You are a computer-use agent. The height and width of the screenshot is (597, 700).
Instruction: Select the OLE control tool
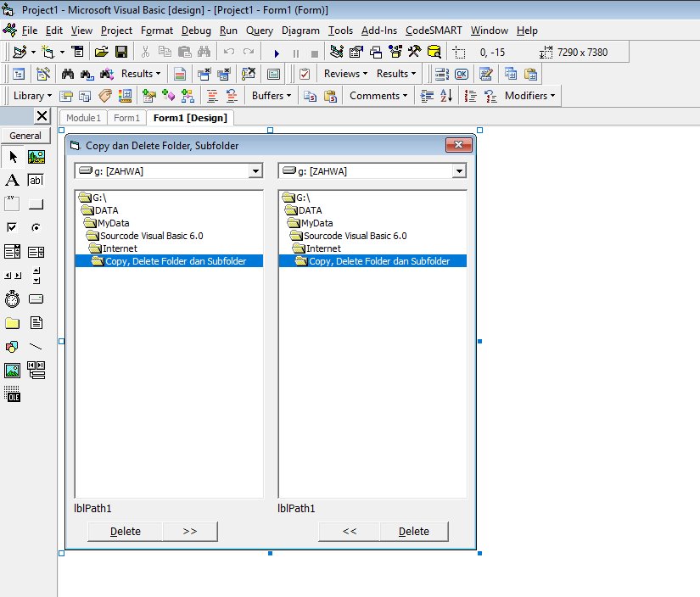click(x=13, y=394)
